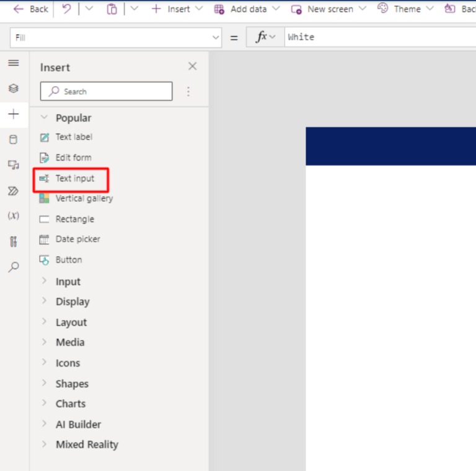Open the Media icon in left rail
Image resolution: width=476 pixels, height=471 pixels.
tap(14, 165)
